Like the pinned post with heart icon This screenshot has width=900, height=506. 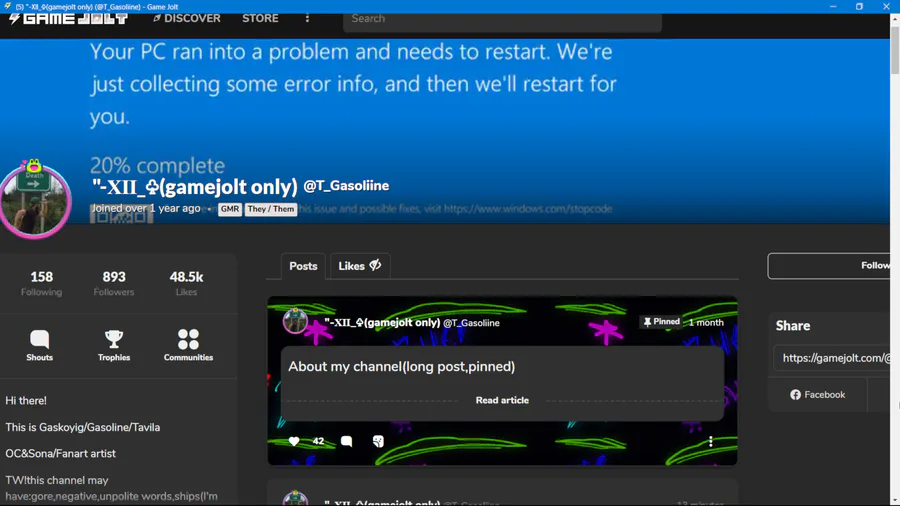pos(294,441)
